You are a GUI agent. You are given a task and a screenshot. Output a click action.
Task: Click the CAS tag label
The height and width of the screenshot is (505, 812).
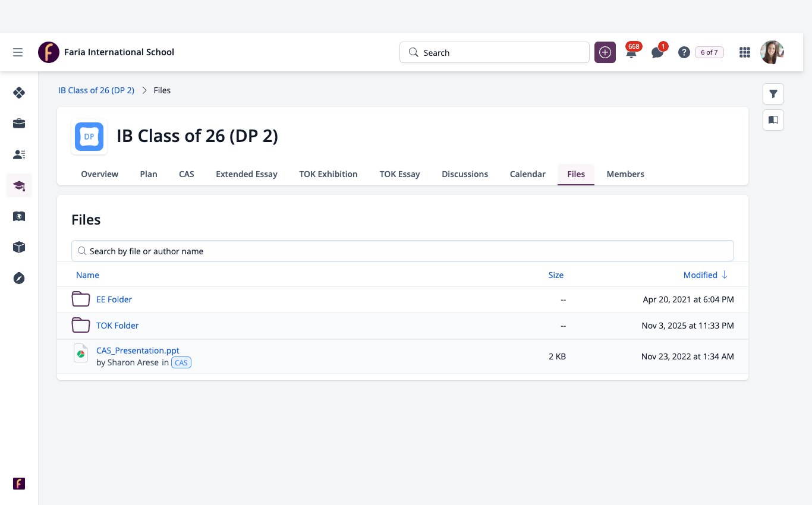tap(181, 362)
